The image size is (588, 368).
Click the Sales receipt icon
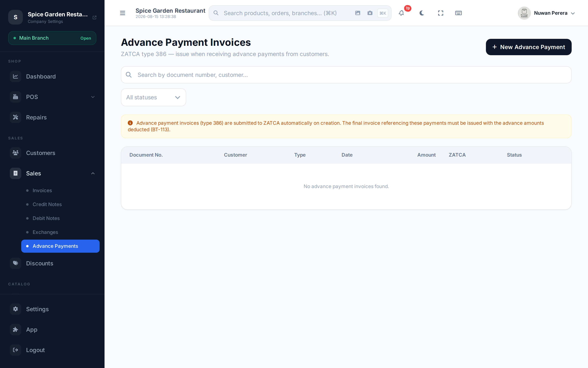(x=16, y=173)
